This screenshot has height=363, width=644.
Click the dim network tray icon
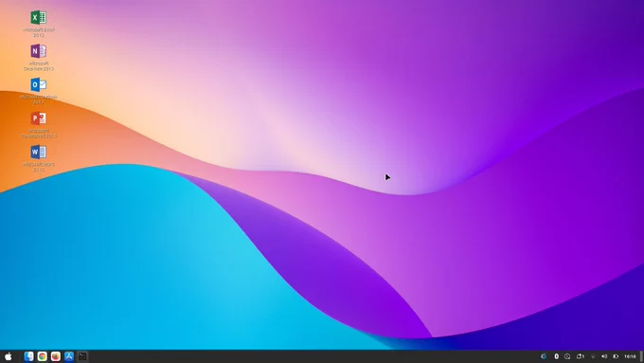tap(593, 356)
